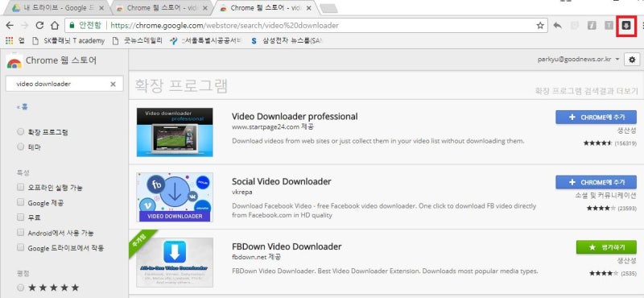The image size is (644, 298).
Task: Click the T extension icon in toolbar
Action: coord(609,26)
